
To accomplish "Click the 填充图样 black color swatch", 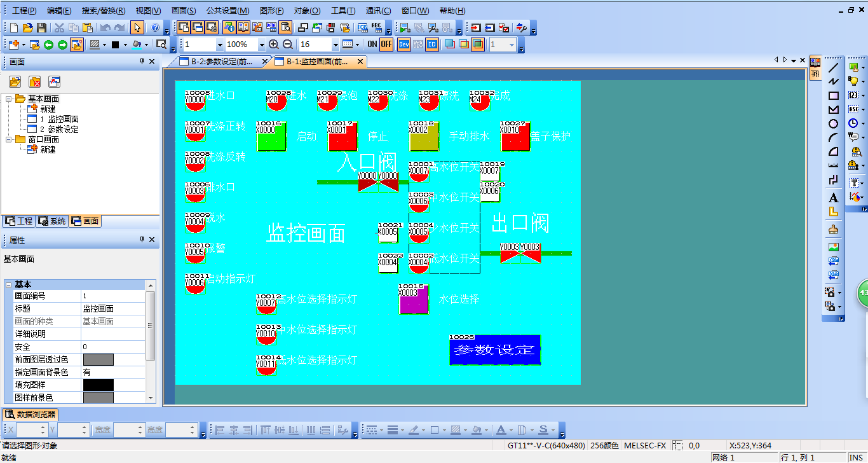I will click(98, 385).
